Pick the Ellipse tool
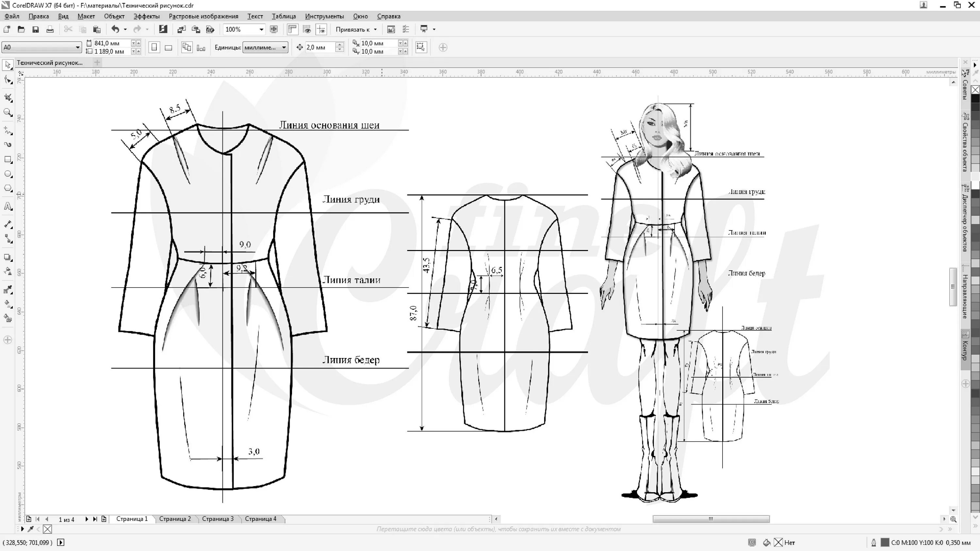 coord(8,174)
